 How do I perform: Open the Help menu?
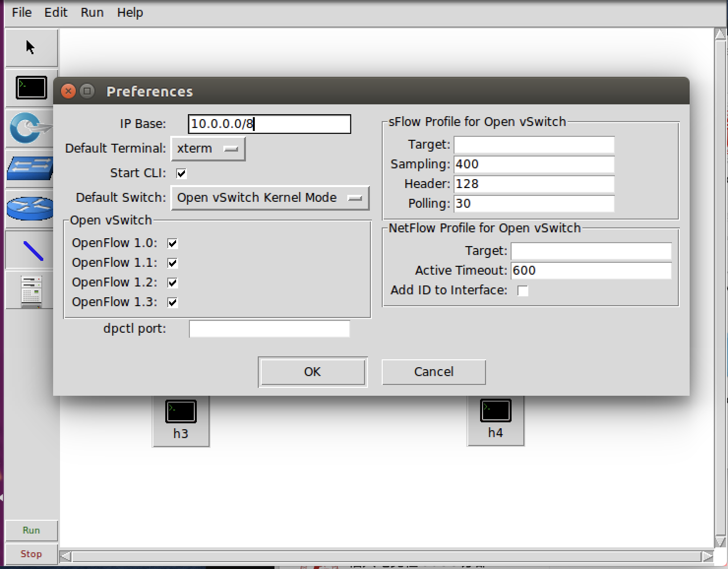tap(130, 12)
